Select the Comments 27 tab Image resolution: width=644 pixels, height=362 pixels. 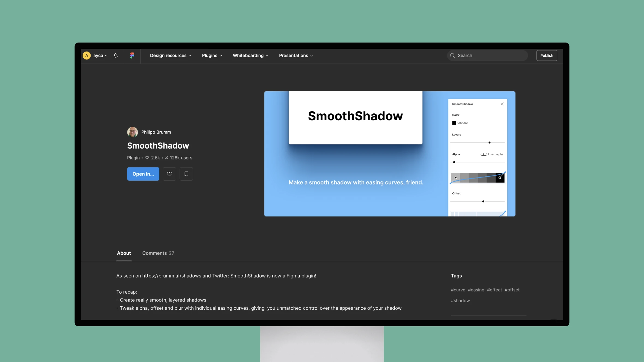(158, 253)
